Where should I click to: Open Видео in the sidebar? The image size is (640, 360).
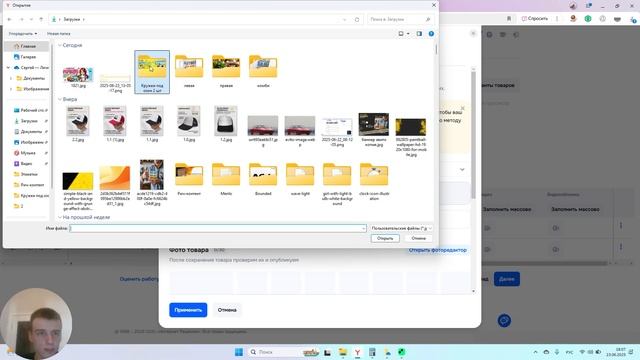point(30,163)
